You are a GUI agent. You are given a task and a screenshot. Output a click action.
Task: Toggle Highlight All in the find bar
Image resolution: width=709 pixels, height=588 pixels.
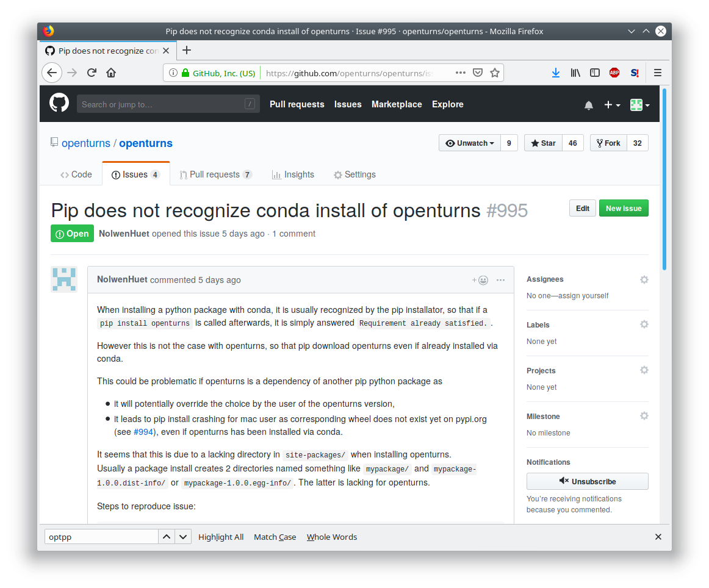(x=220, y=537)
